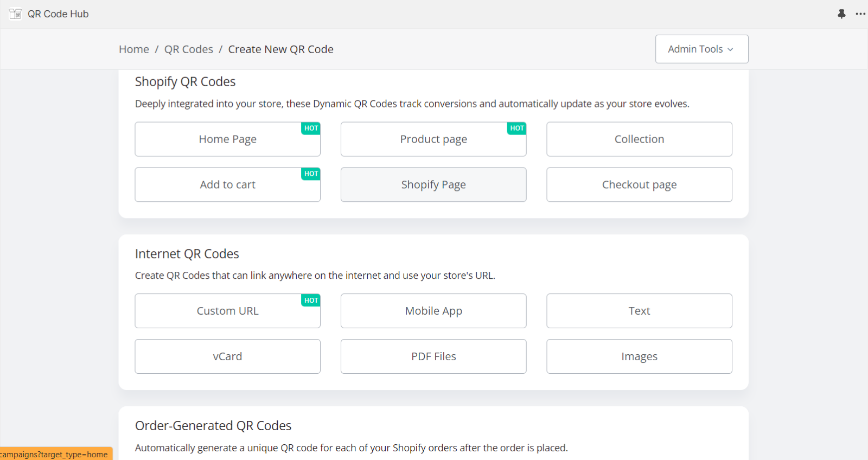868x460 pixels.
Task: Choose the Text QR code type
Action: coord(639,311)
